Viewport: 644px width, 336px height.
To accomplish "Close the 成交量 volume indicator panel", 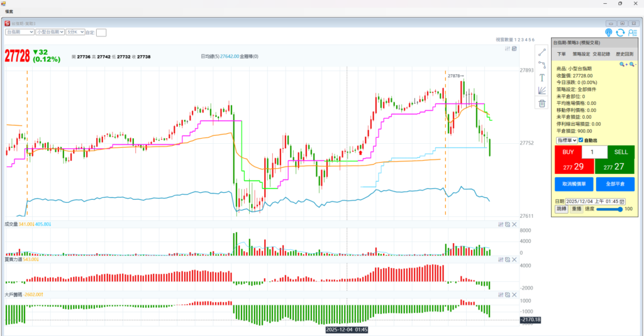I will click(514, 224).
